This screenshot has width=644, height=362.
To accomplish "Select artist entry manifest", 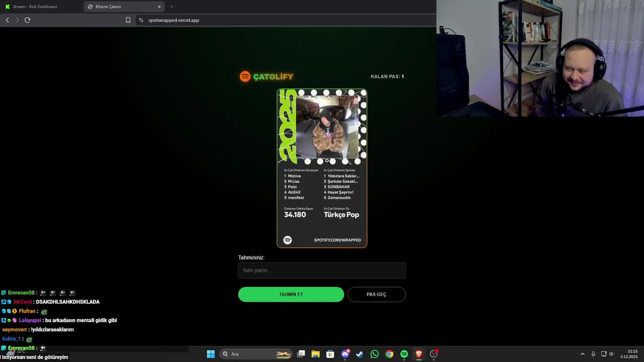I will (294, 198).
